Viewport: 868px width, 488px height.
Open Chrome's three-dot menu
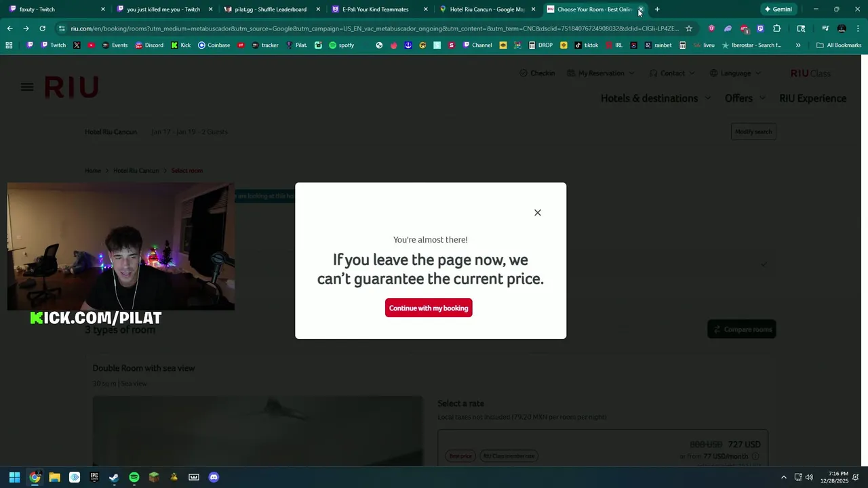click(x=858, y=28)
